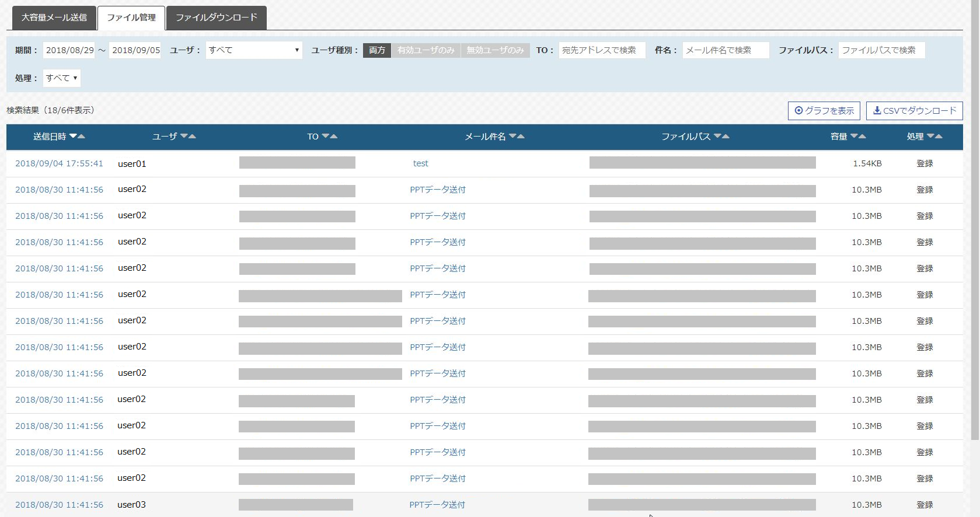Sort ファイルパス column ascending with up arrow
980x517 pixels.
(726, 136)
